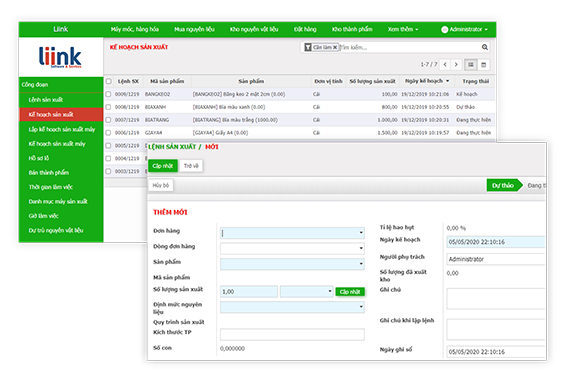This screenshot has width=570, height=382.
Task: Check row 0006/1219 checkbox
Action: pyautogui.click(x=108, y=133)
